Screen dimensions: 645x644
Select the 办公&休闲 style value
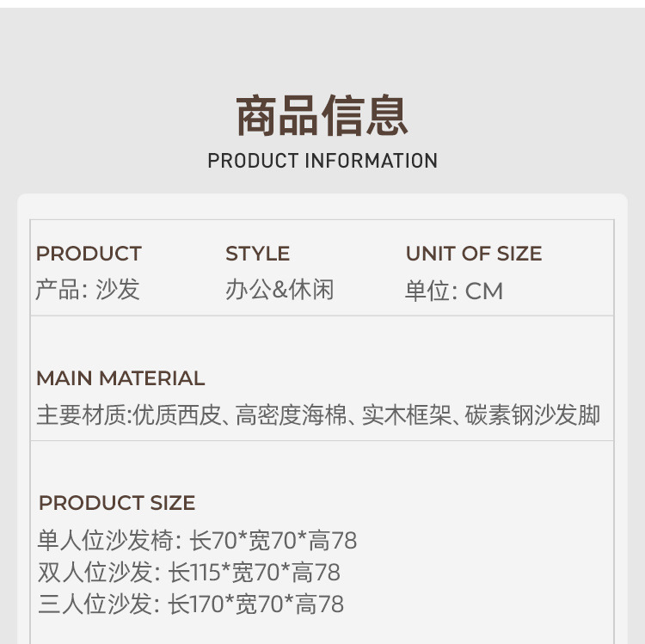[x=279, y=290]
